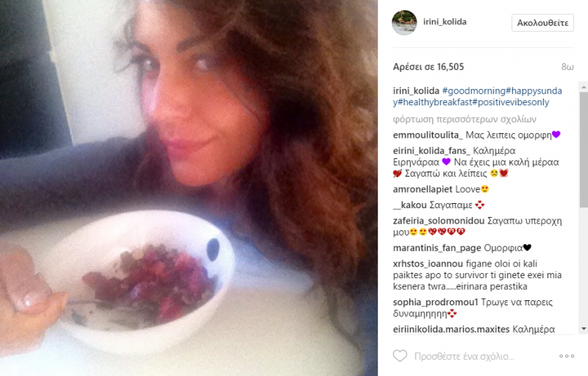Open irini_kolida profile avatar picture
Image resolution: width=588 pixels, height=376 pixels.
404,23
